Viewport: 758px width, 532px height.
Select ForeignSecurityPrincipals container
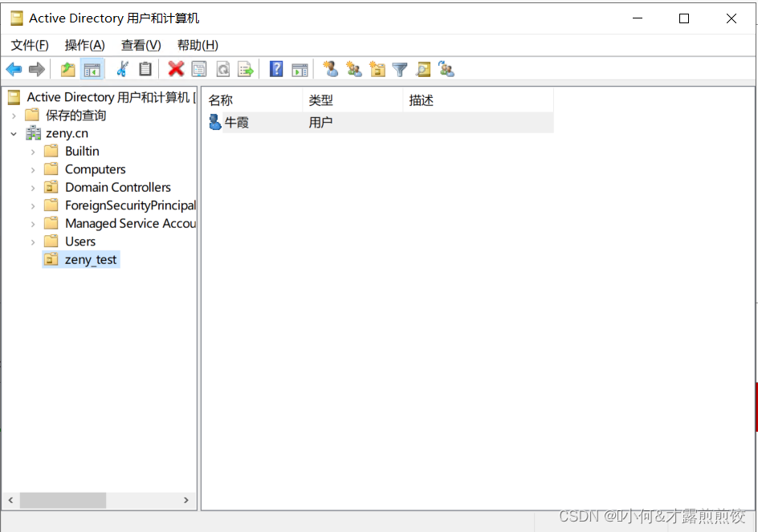pos(131,205)
